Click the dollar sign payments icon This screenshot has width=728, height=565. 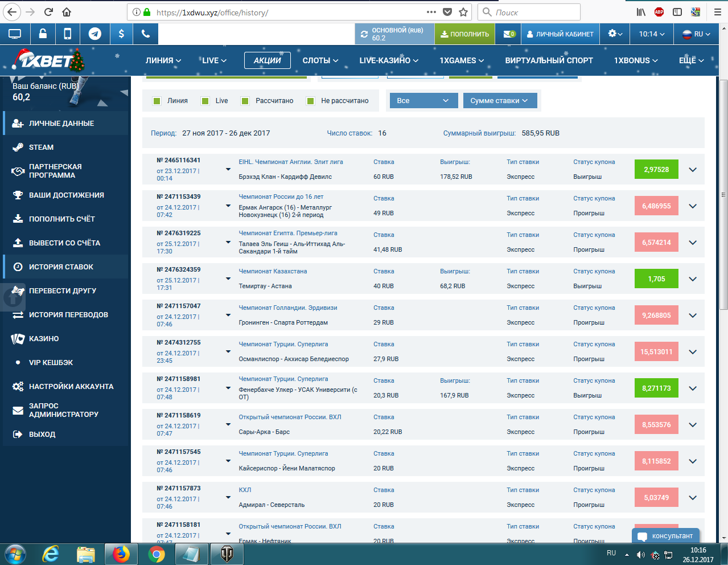coord(121,34)
